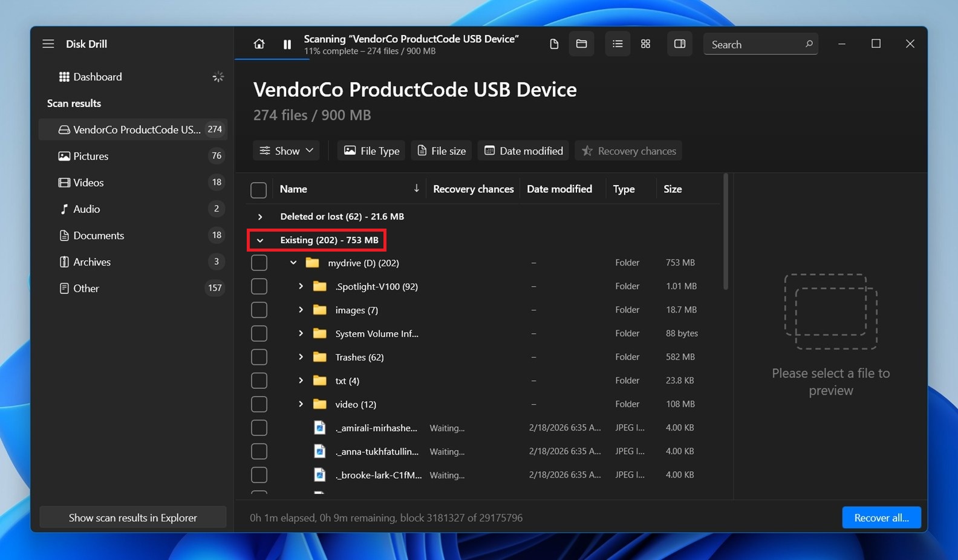The height and width of the screenshot is (560, 958).
Task: Expand the txt (4) folder
Action: coord(301,380)
